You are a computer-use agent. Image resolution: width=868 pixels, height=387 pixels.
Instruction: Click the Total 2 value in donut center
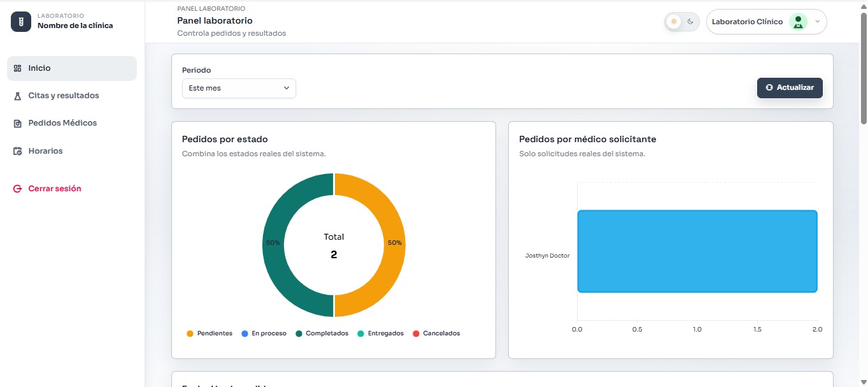pos(334,254)
